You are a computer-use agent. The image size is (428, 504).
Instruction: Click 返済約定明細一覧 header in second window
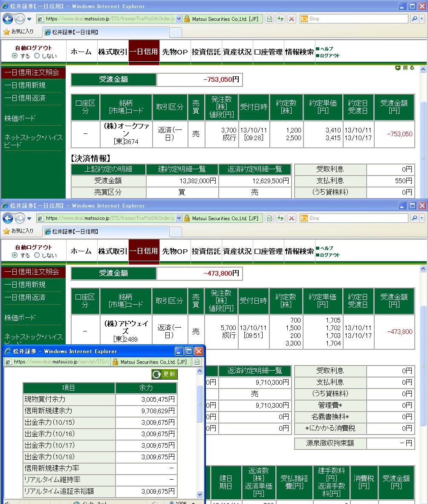click(x=254, y=371)
